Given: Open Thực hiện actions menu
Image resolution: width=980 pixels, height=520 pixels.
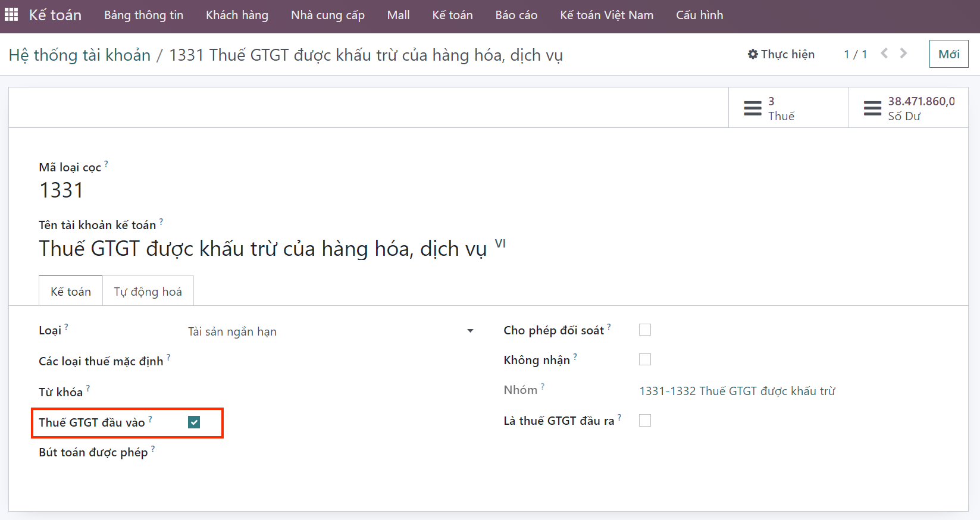Looking at the screenshot, I should tap(781, 54).
